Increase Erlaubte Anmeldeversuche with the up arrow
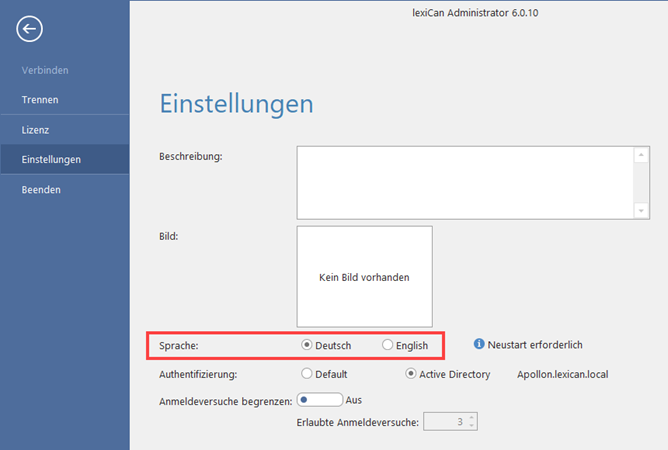The height and width of the screenshot is (450, 668). 472,418
